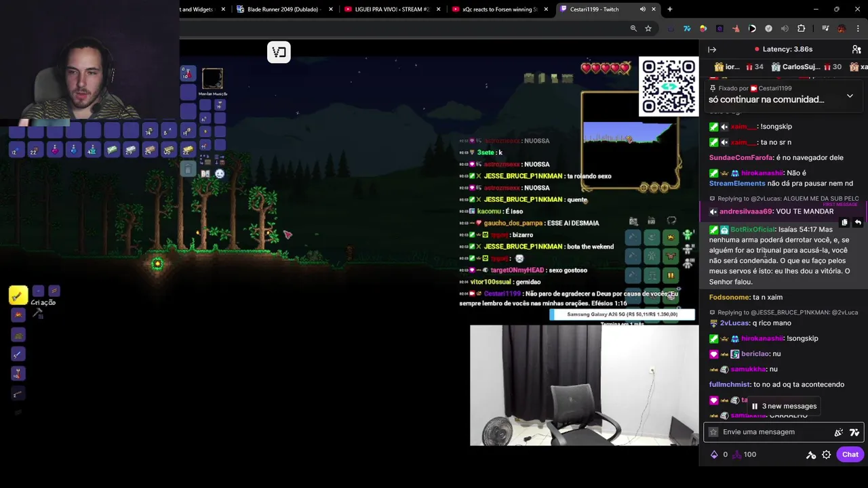Screen dimensions: 868x488
Task: Click the empty room webcam overlay
Action: tap(584, 386)
